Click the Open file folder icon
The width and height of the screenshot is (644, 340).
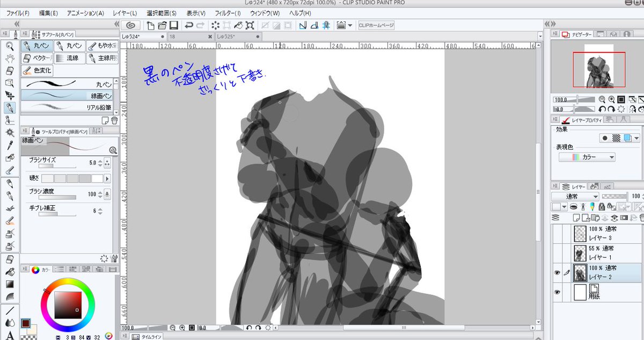162,25
